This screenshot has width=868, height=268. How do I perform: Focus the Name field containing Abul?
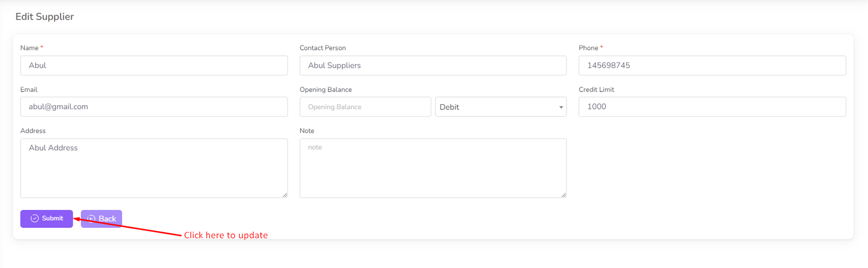(x=154, y=66)
